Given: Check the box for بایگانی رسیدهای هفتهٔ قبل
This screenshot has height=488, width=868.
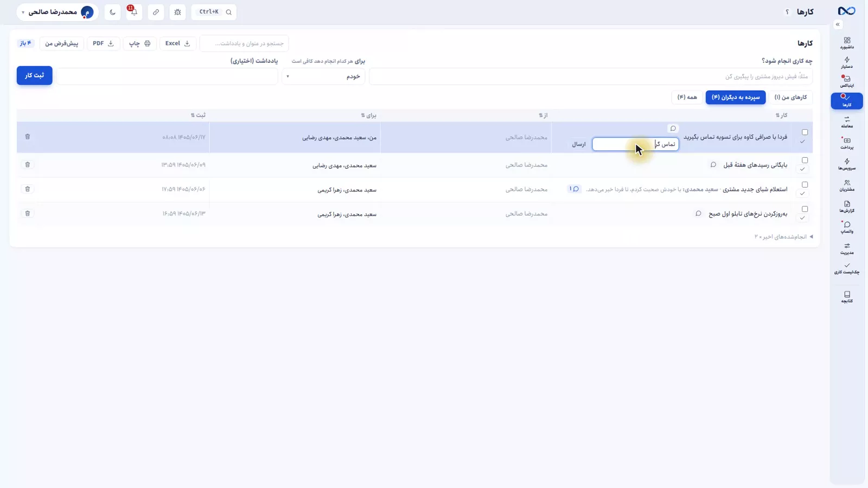Looking at the screenshot, I should point(805,160).
